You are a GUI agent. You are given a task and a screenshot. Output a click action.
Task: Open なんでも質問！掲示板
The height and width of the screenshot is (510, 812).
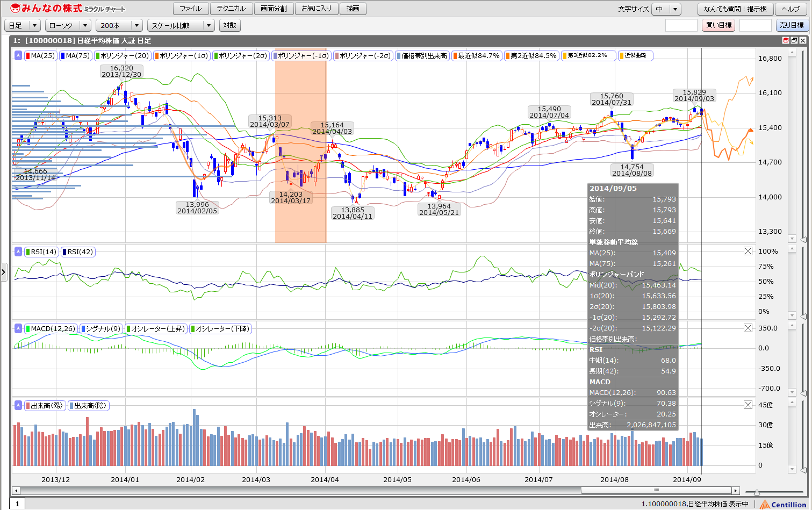[x=735, y=9]
